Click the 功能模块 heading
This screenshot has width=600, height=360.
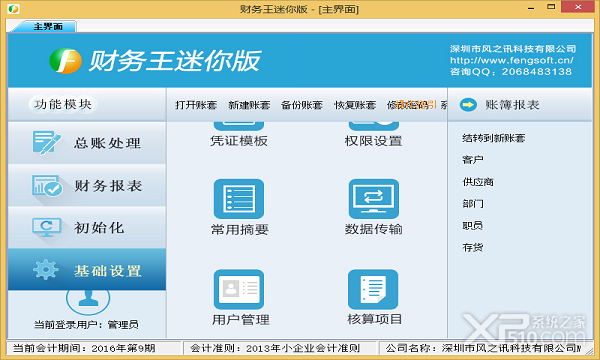(x=63, y=104)
